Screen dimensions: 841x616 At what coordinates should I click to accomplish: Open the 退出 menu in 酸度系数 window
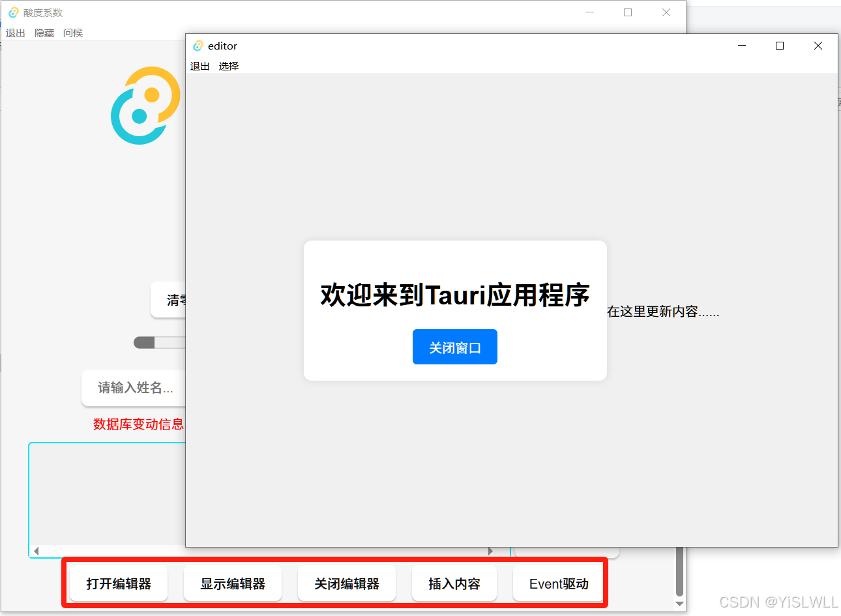click(15, 33)
